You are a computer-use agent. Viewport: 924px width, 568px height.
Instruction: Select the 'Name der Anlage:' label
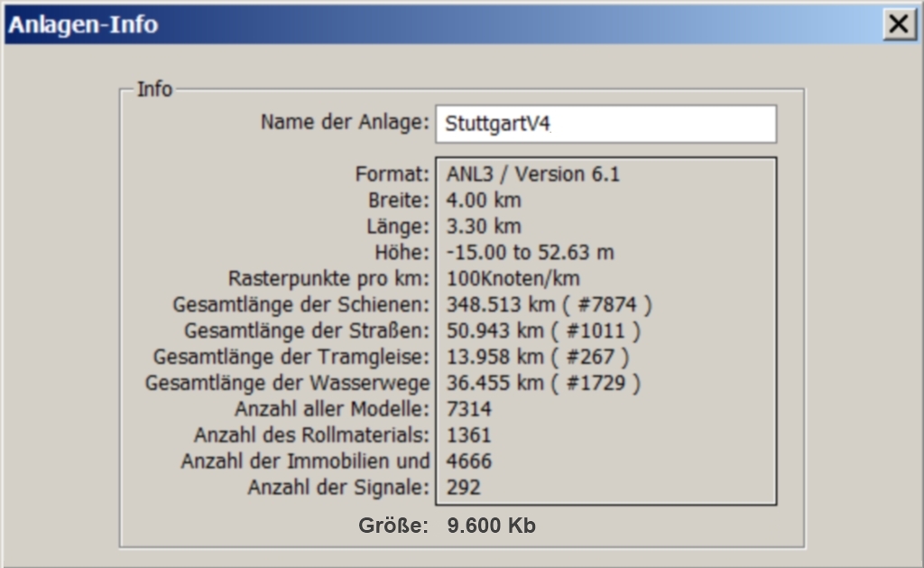[x=346, y=122]
